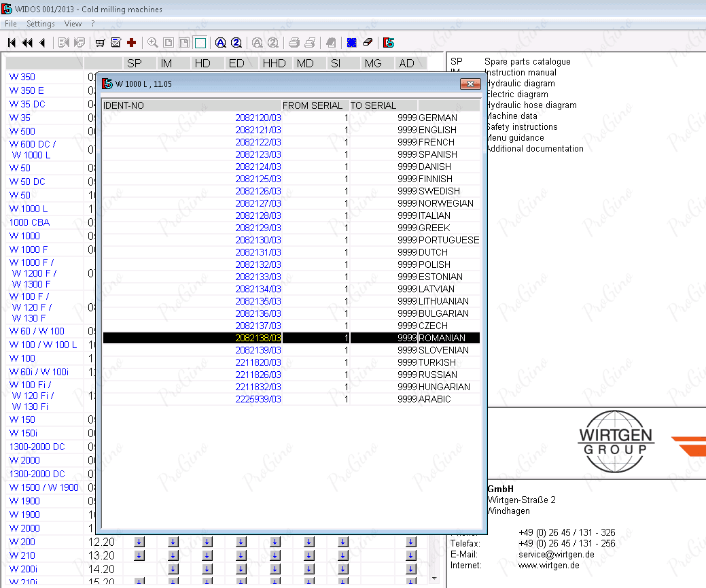Click the magnifier 'A' search icon
The height and width of the screenshot is (588, 706).
pyautogui.click(x=220, y=43)
